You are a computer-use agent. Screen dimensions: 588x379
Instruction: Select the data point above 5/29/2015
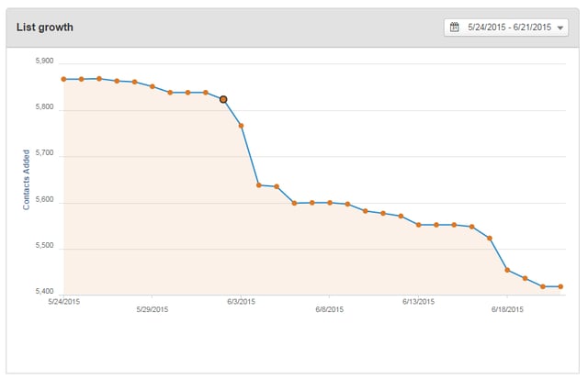pyautogui.click(x=153, y=86)
